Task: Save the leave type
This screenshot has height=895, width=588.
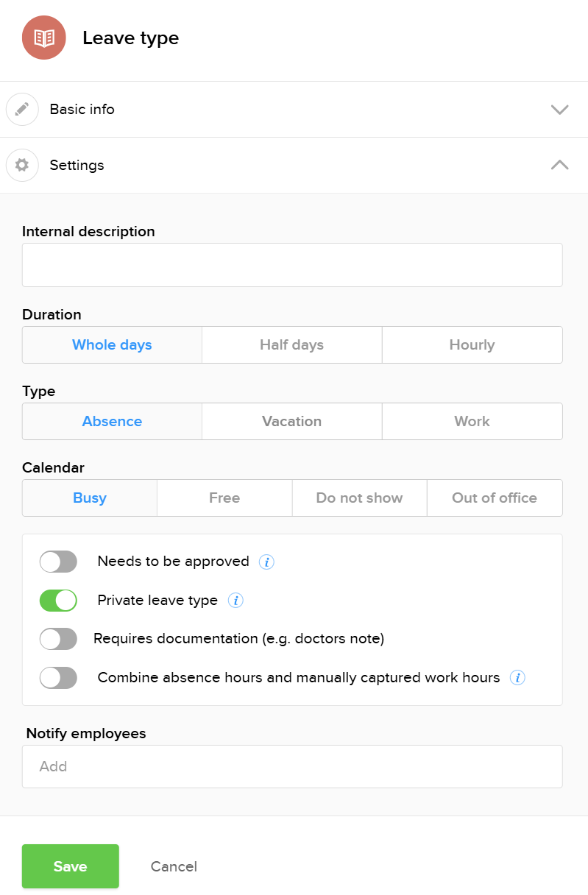Action: pos(70,866)
